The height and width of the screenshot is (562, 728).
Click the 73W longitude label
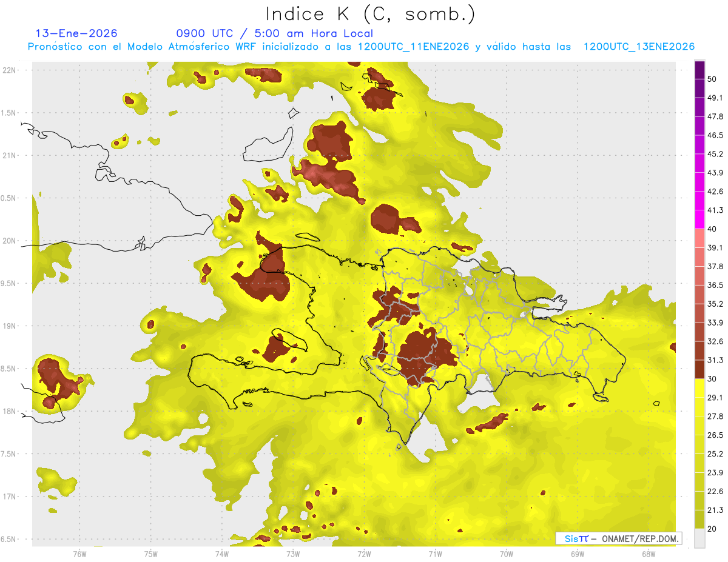click(x=293, y=554)
